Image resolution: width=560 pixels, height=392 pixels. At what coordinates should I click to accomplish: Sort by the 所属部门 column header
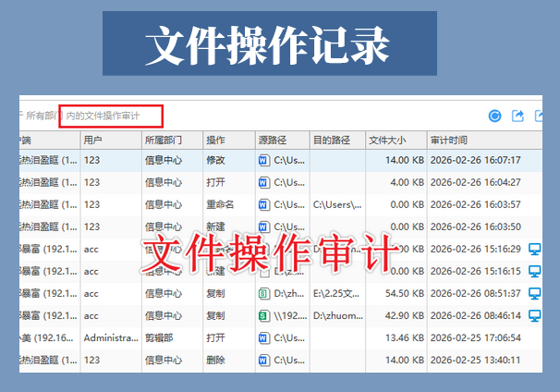coord(172,141)
